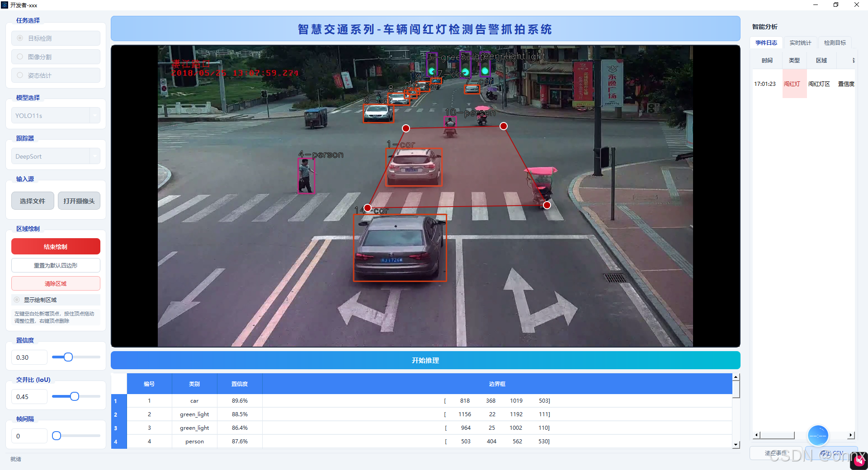The height and width of the screenshot is (470, 868).
Task: Click the frame interval field showing 0
Action: (29, 436)
